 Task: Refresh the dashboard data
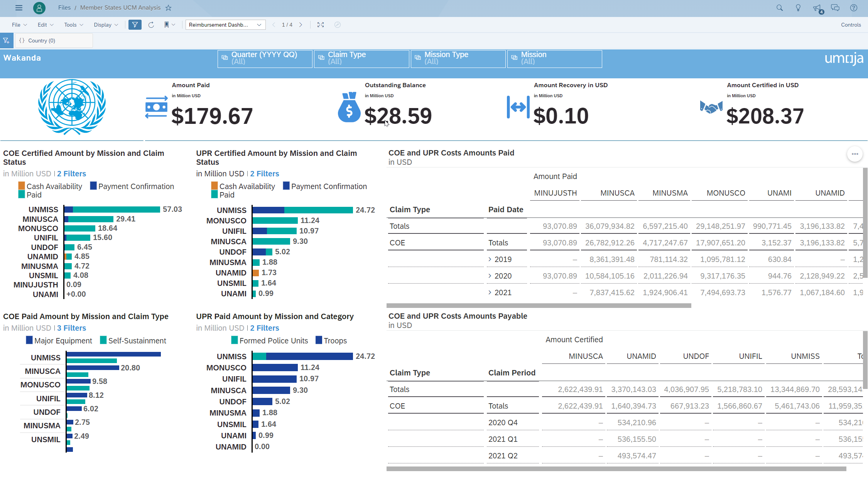(151, 24)
